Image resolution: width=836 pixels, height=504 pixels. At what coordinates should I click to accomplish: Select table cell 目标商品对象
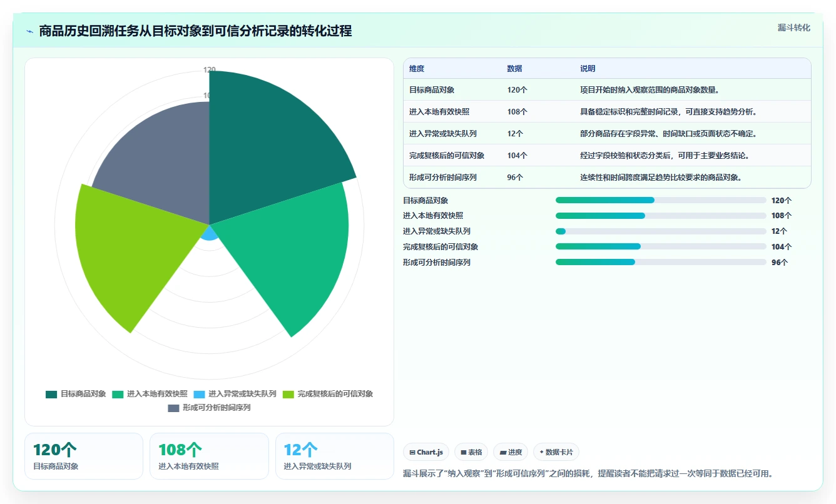(432, 90)
